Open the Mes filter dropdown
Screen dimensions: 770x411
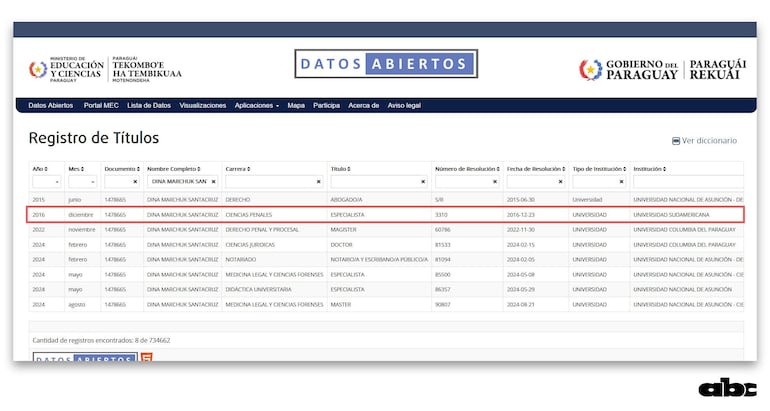click(x=82, y=182)
